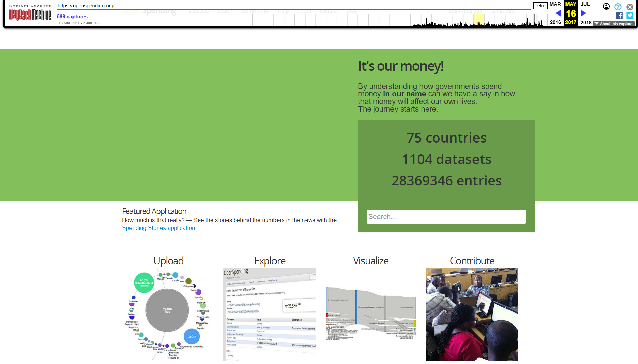Click the Upload heading
Image resolution: width=638 pixels, height=364 pixels.
(x=169, y=261)
